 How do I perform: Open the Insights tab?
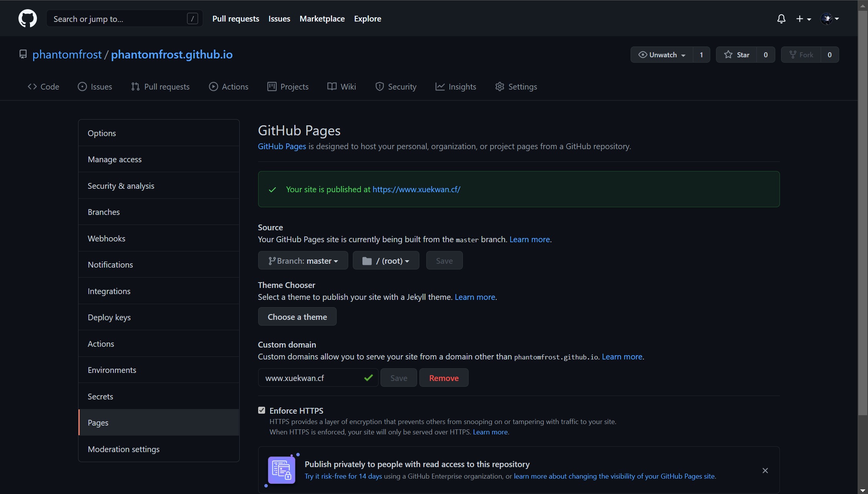[456, 86]
